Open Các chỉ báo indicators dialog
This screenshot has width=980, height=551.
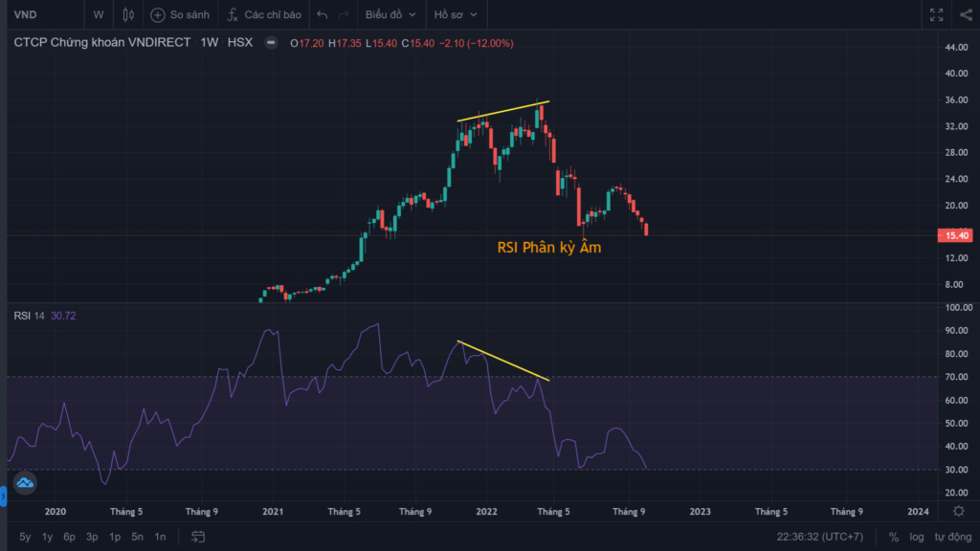(264, 14)
